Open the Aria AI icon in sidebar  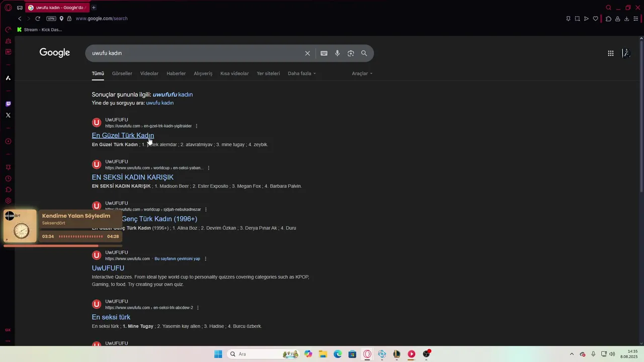[8, 78]
